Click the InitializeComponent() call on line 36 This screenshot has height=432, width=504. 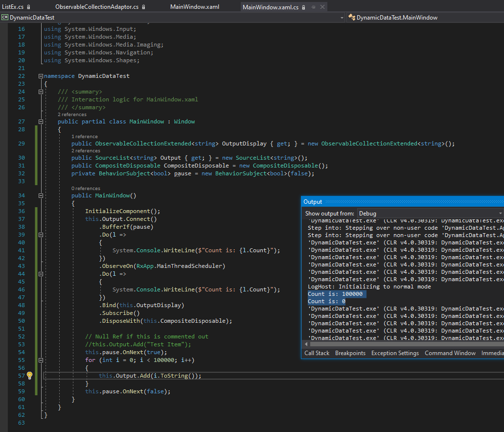(122, 211)
